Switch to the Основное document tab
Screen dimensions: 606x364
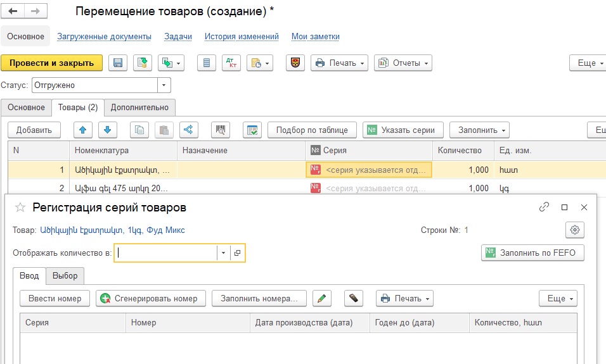tap(26, 108)
